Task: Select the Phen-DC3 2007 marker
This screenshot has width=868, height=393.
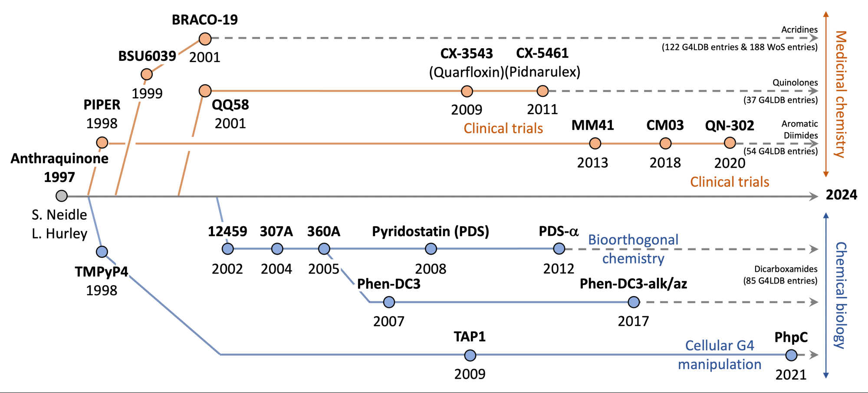Action: pyautogui.click(x=389, y=302)
